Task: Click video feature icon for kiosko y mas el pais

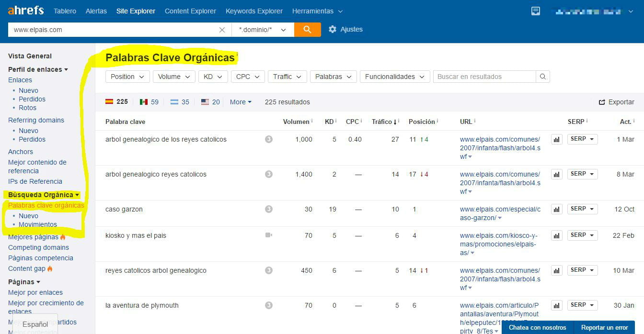Action: click(269, 235)
